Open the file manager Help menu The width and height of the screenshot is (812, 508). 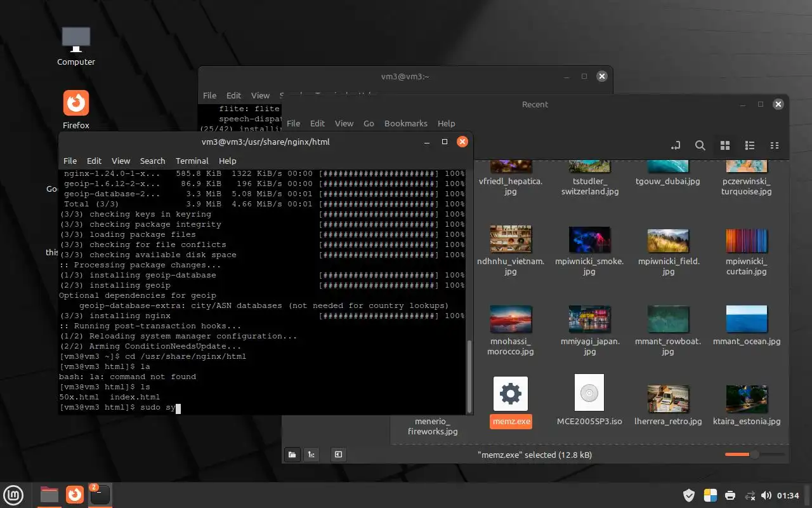(x=447, y=123)
